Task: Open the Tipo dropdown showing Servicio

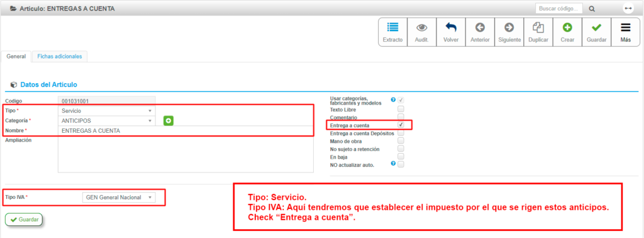Action: 107,111
